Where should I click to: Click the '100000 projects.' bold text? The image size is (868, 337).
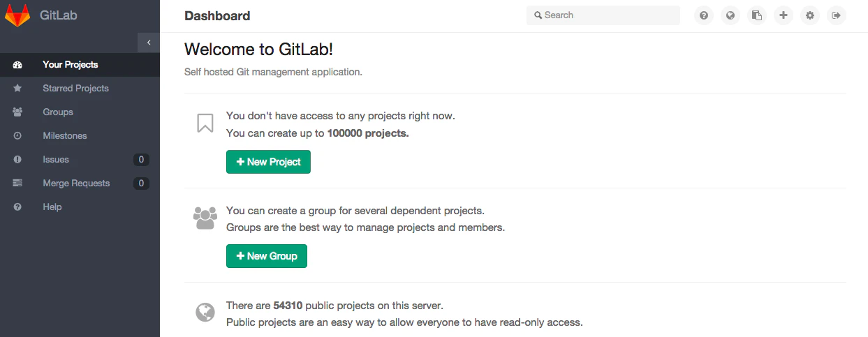(x=368, y=133)
